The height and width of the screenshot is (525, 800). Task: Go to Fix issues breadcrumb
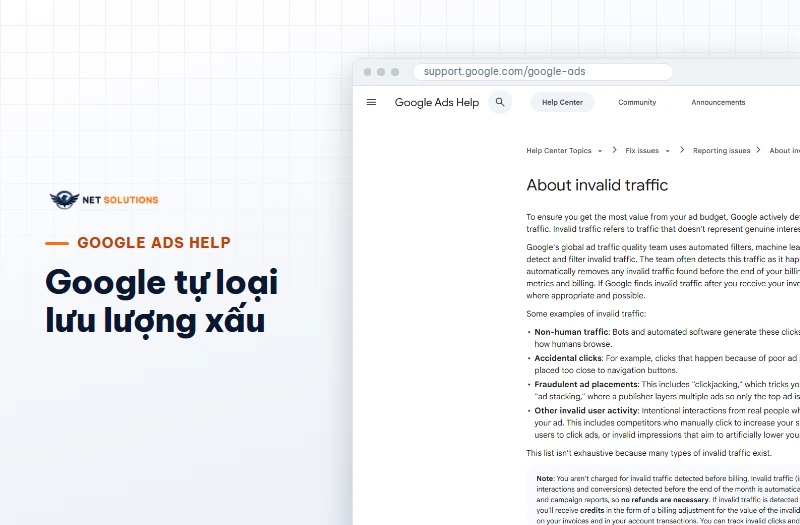point(642,151)
